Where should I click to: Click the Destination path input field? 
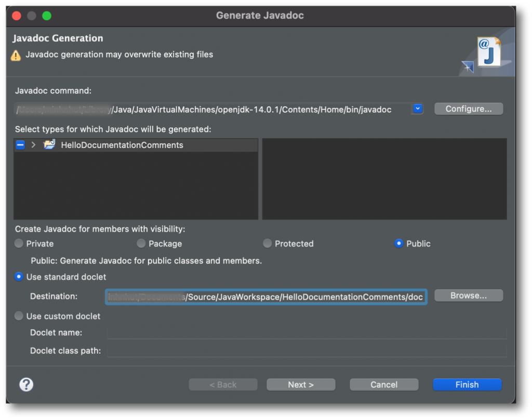[x=266, y=297]
